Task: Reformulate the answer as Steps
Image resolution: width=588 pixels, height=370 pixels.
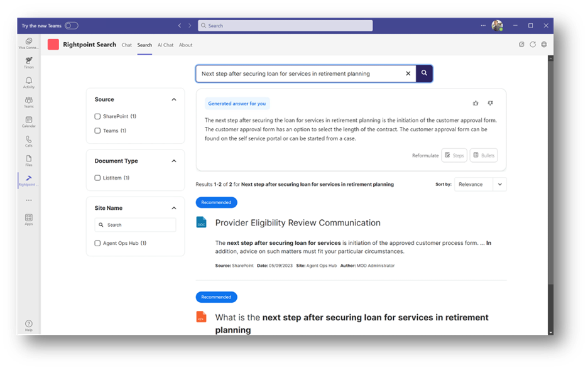Action: click(454, 155)
